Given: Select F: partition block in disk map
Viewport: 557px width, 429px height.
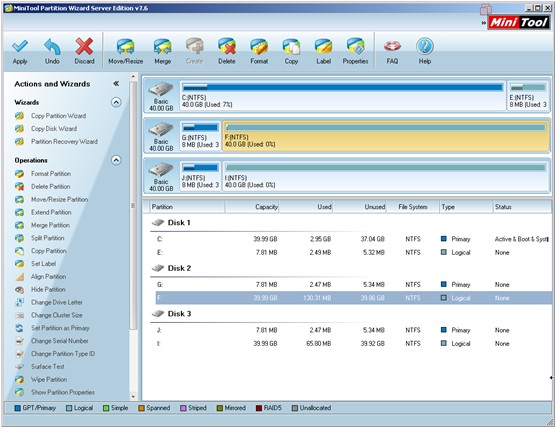Looking at the screenshot, I should click(x=386, y=136).
